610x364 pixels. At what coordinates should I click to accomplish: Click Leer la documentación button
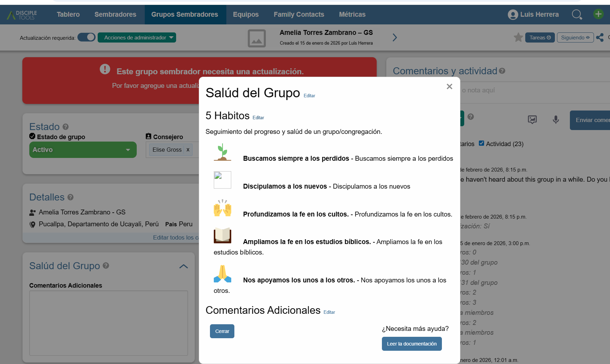412,344
